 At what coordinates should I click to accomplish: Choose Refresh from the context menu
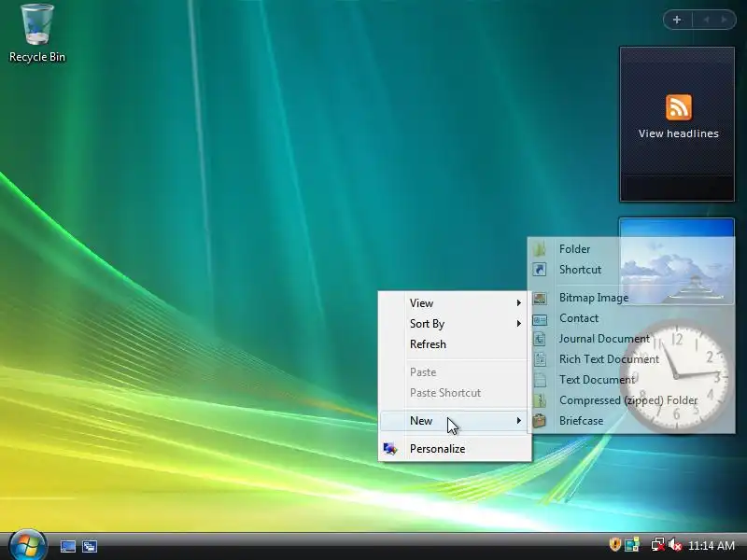[455, 344]
